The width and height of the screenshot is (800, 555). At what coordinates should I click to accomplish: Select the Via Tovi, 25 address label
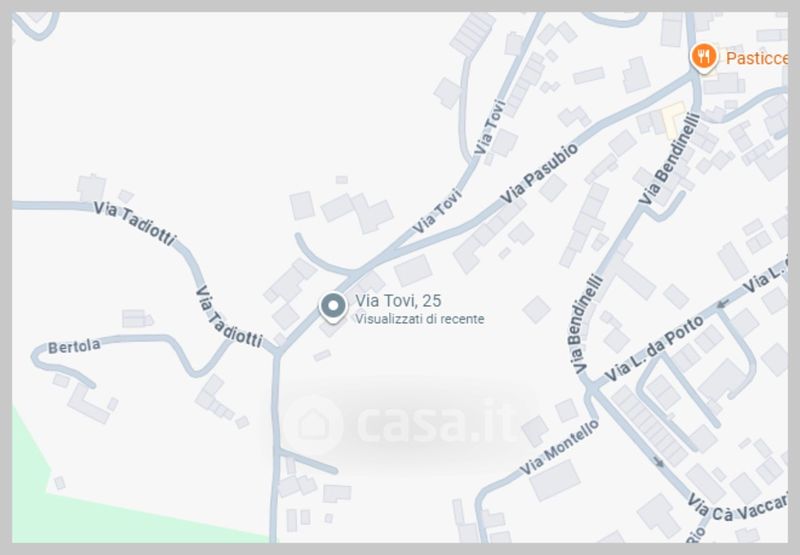pyautogui.click(x=398, y=301)
